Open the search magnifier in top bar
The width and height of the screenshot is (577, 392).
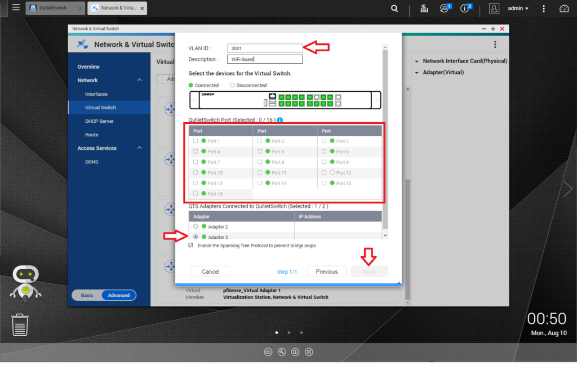tap(394, 8)
